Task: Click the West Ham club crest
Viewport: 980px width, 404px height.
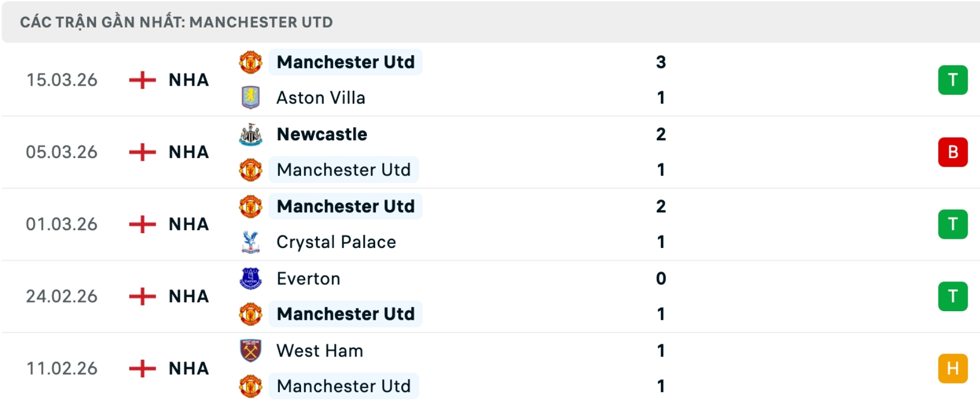Action: click(x=251, y=351)
